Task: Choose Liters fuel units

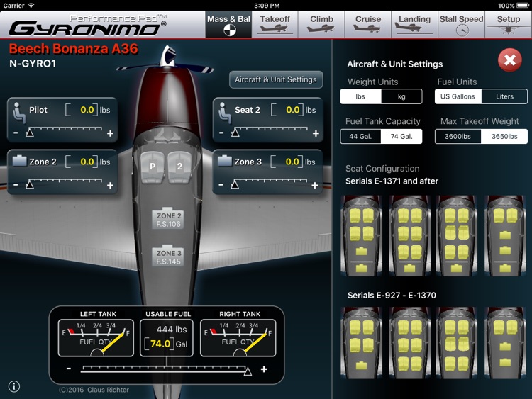Action: coord(504,96)
